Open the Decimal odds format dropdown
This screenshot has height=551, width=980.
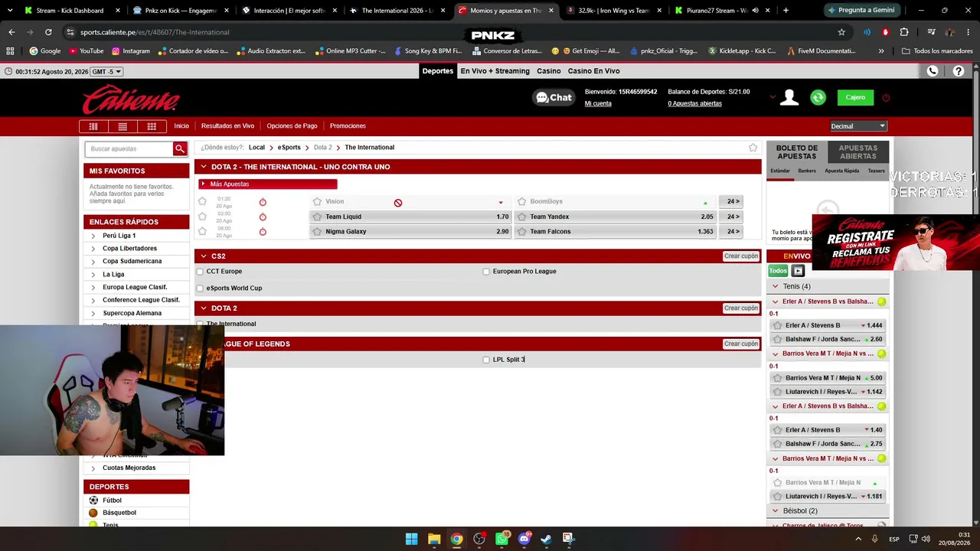pos(858,126)
